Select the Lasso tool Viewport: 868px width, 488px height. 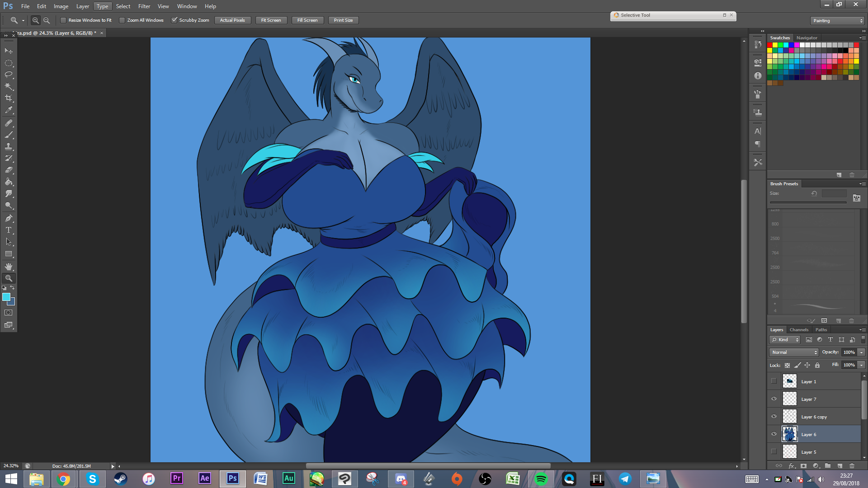9,75
